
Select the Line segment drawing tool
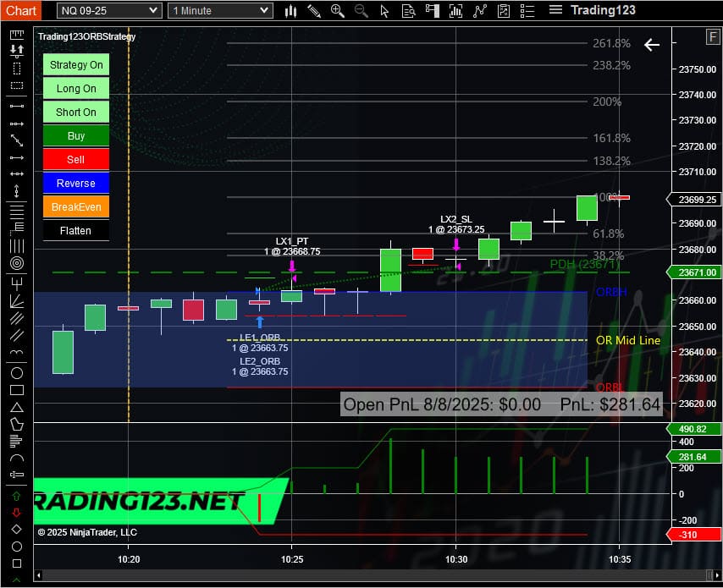click(x=17, y=106)
